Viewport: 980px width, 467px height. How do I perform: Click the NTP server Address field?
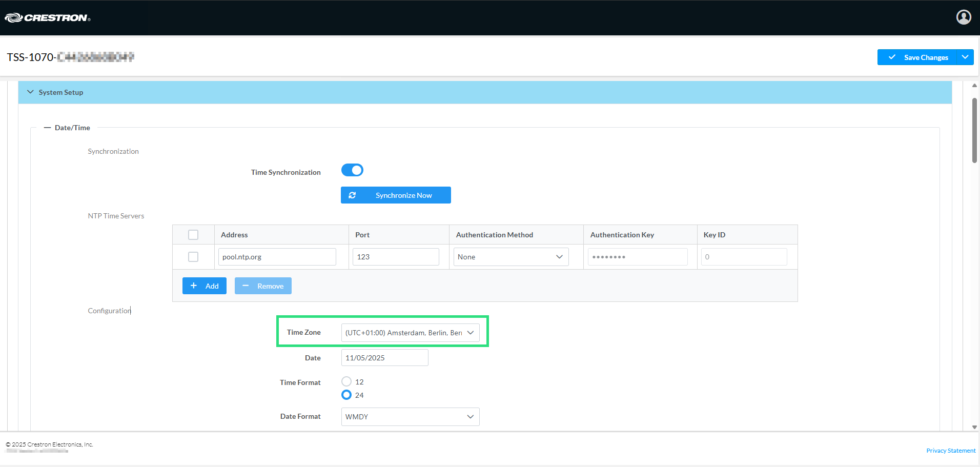pos(277,257)
